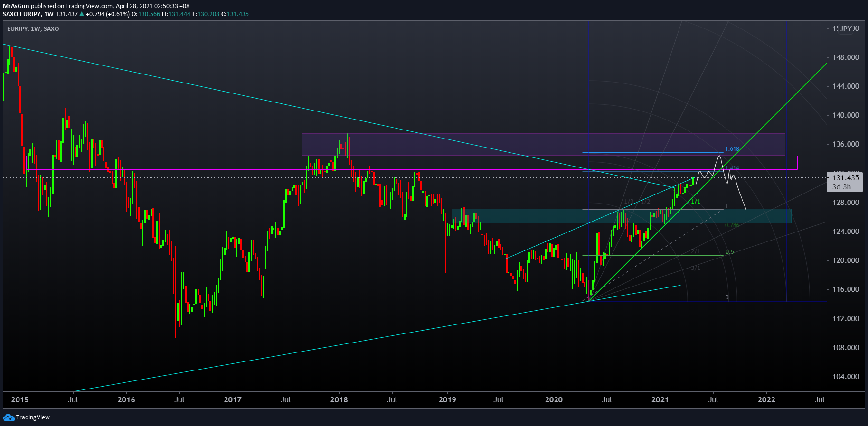Click the high value 131.444 in header
The height and width of the screenshot is (426, 868).
coord(179,14)
